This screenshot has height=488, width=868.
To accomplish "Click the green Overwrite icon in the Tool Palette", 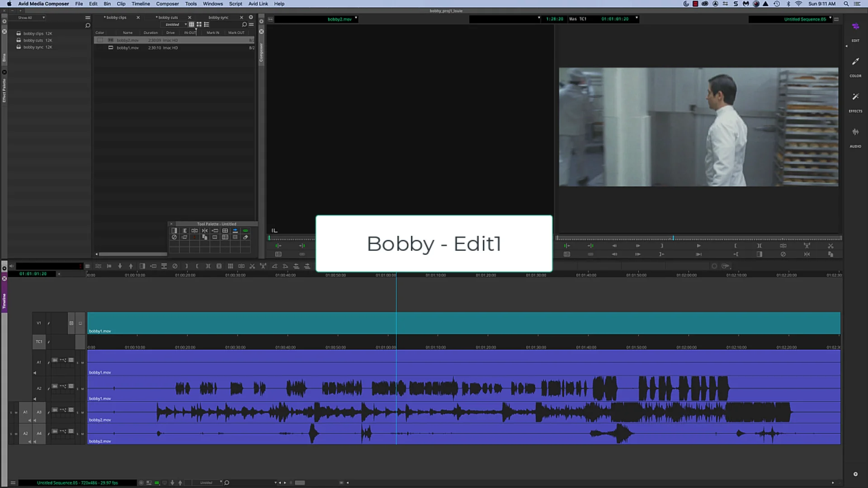I will 245,230.
